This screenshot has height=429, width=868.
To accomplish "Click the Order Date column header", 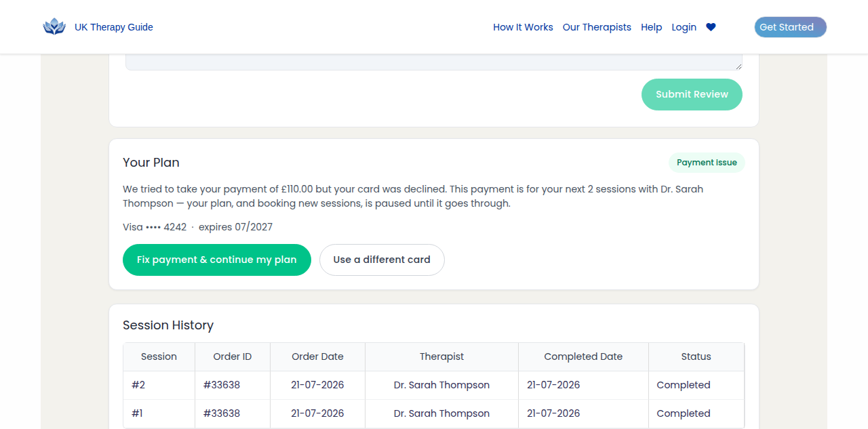I will 317,356.
